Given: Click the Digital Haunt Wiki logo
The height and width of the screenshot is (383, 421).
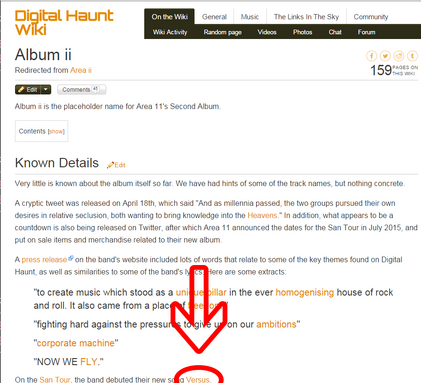Looking at the screenshot, I should click(x=64, y=22).
